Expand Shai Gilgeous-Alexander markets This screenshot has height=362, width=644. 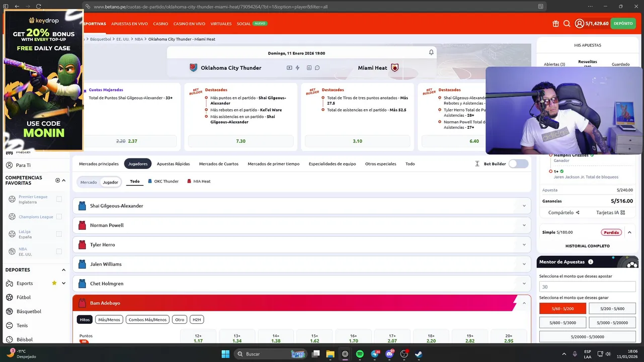(x=302, y=206)
